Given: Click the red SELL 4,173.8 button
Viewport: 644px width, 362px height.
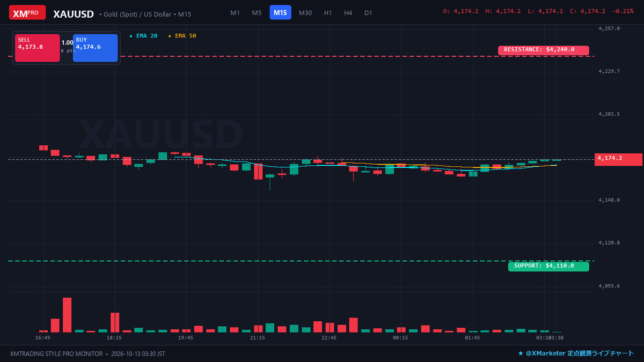Looking at the screenshot, I should 37,48.
